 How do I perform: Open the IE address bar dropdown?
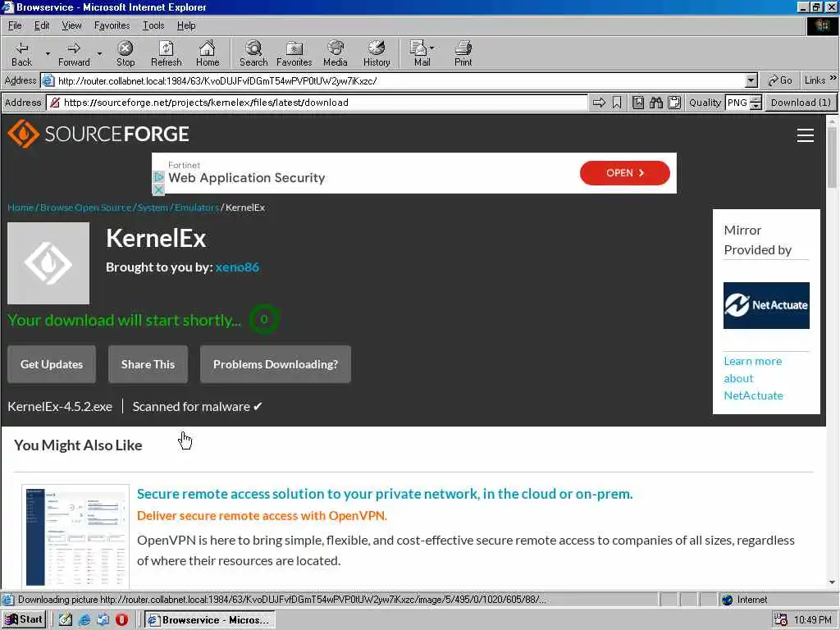pyautogui.click(x=751, y=81)
